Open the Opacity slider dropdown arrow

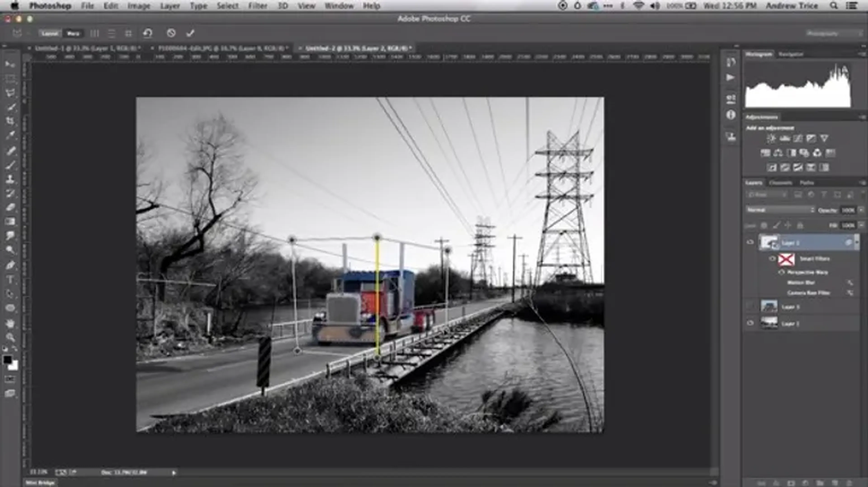click(861, 210)
